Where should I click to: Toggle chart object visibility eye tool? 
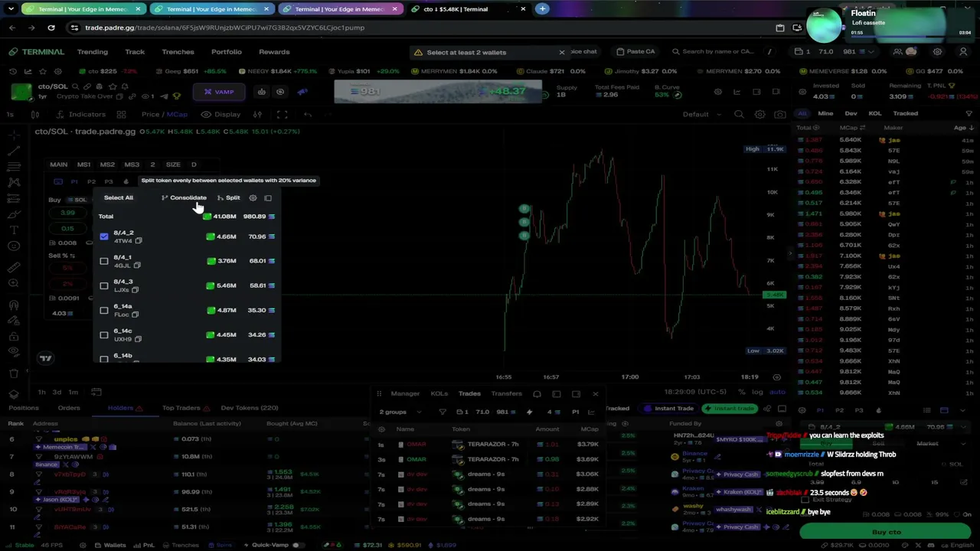point(14,351)
